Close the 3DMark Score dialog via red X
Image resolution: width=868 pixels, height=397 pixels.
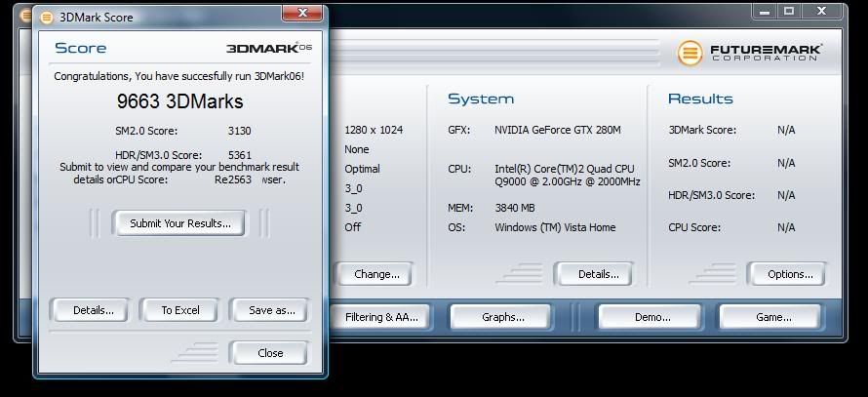click(302, 13)
